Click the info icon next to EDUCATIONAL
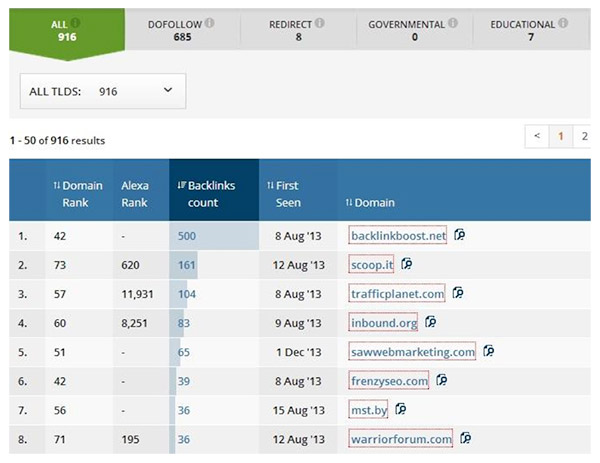Image resolution: width=600 pixels, height=463 pixels. [x=563, y=23]
